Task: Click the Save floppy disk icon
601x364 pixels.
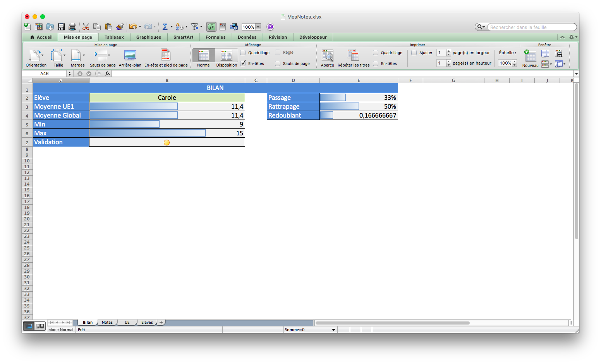Action: pos(61,27)
